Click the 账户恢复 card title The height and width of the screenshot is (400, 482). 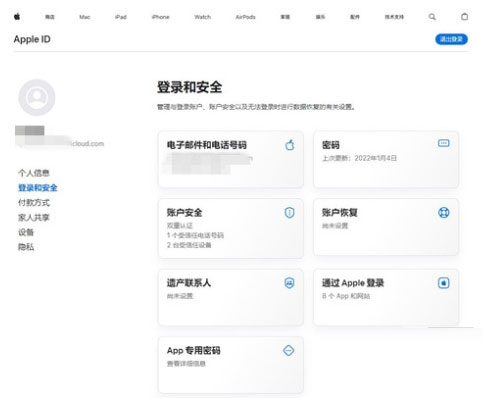point(340,213)
